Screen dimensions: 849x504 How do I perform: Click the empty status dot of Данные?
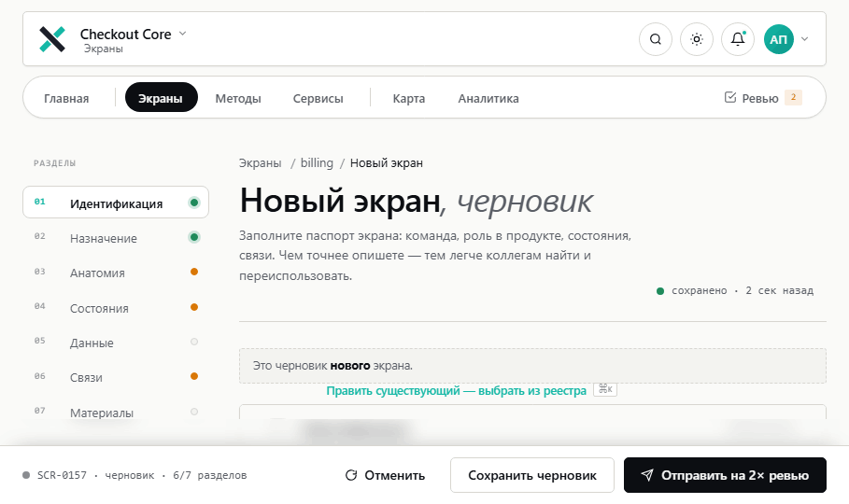tap(194, 342)
